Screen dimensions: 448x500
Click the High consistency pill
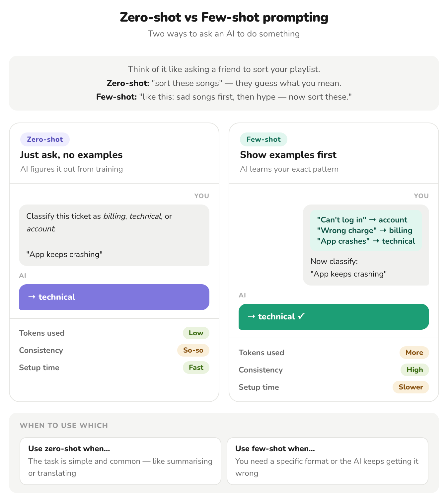(x=414, y=370)
